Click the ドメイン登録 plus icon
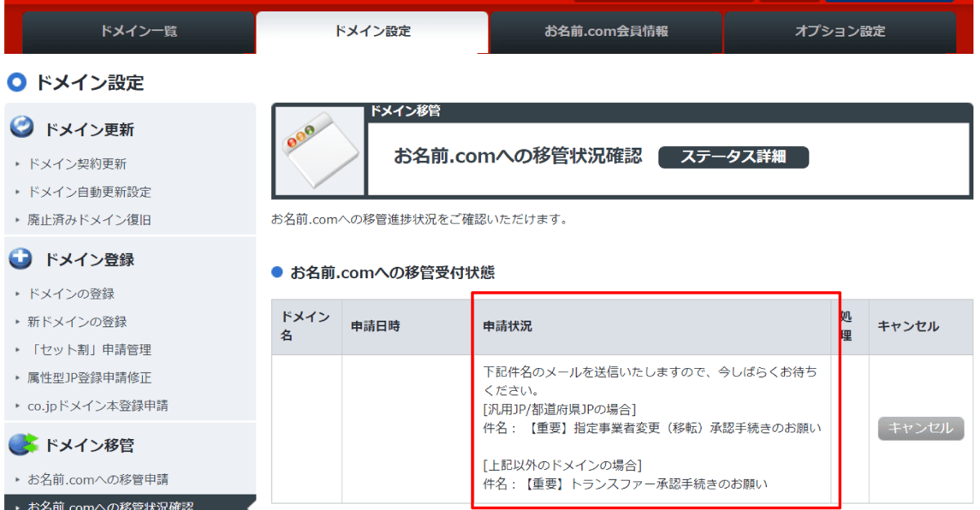Screen dimensions: 980x510 [x=22, y=259]
